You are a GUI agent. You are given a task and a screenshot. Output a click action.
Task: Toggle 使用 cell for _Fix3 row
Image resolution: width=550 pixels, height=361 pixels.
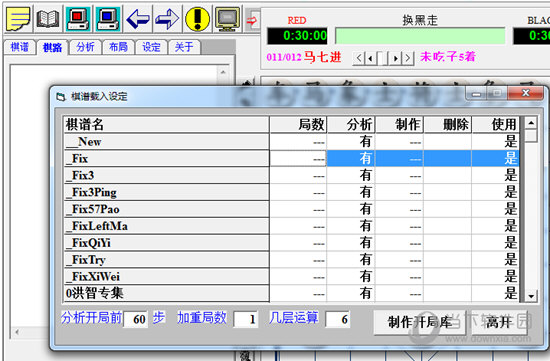[x=496, y=175]
